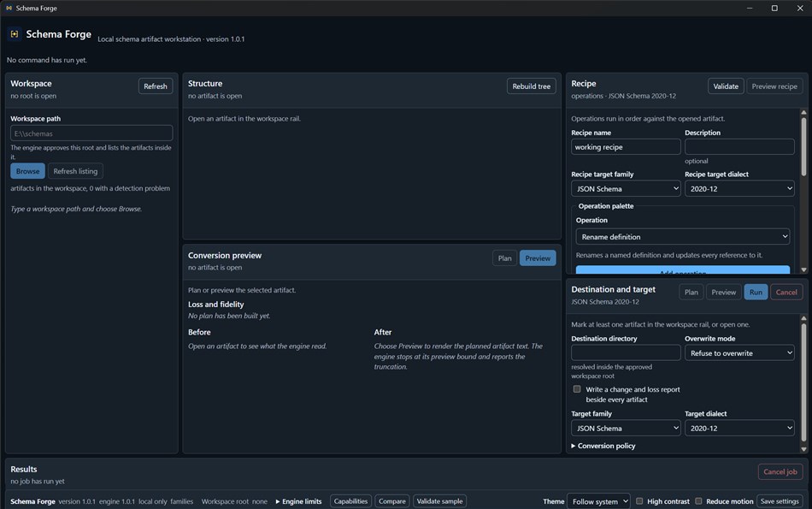
Task: Open the Theme dropdown set to Follow system
Action: click(x=598, y=501)
